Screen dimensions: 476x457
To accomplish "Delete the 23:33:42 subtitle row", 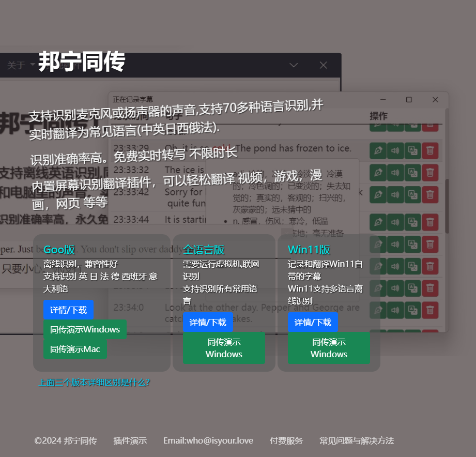I will click(x=430, y=195).
